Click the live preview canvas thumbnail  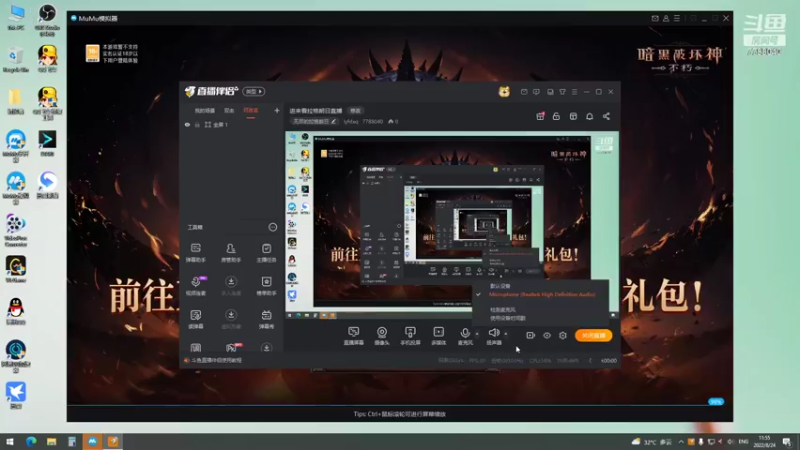452,225
